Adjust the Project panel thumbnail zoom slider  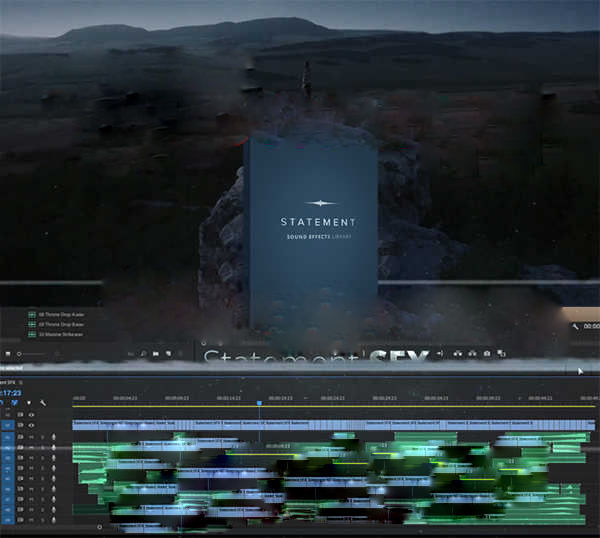pos(33,354)
